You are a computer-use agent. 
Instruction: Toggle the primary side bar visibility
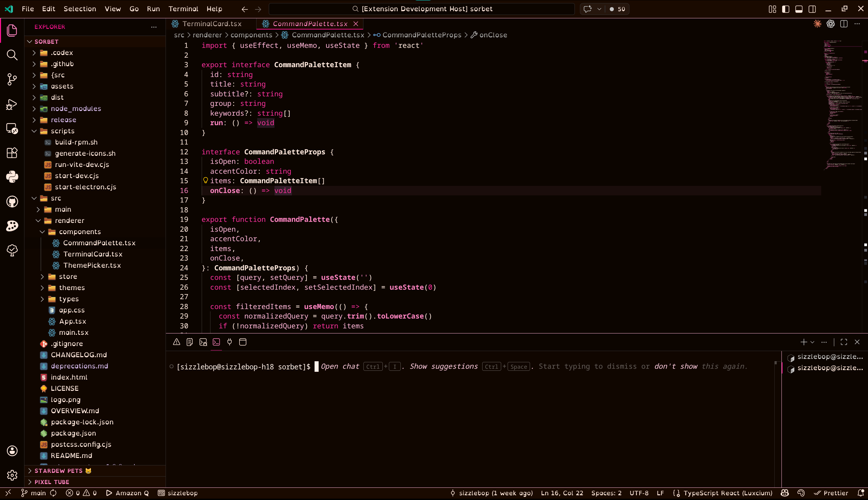tap(786, 9)
